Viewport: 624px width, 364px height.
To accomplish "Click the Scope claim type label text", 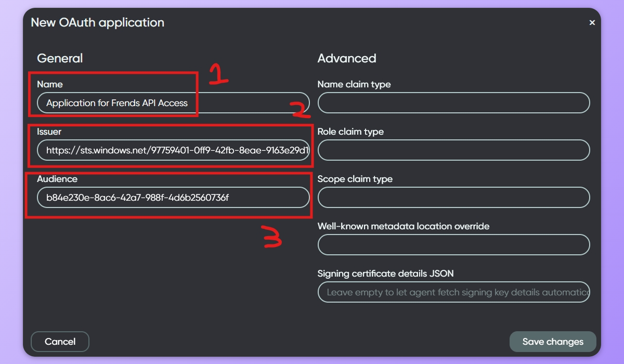I will pyautogui.click(x=355, y=179).
